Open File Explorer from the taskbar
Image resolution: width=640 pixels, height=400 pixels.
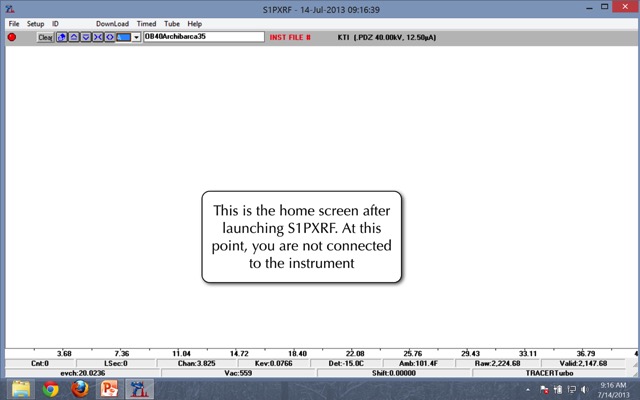[x=21, y=389]
